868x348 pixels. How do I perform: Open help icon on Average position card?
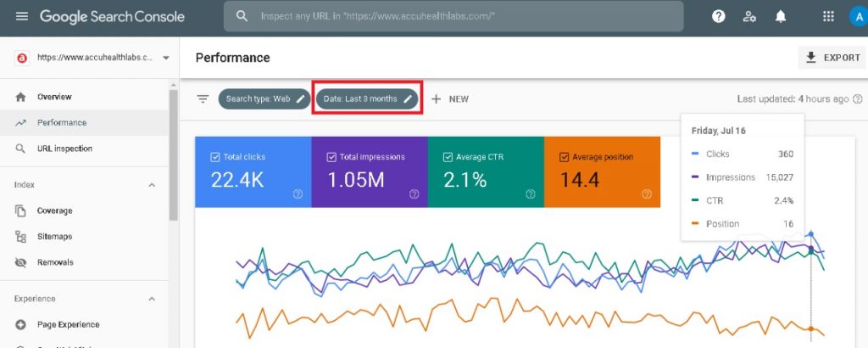click(647, 194)
